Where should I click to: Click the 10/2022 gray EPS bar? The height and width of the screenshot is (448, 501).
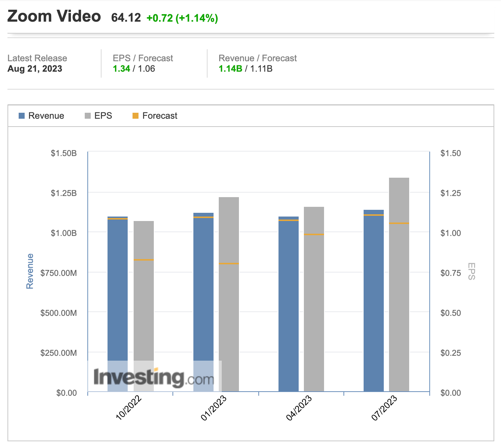click(144, 306)
